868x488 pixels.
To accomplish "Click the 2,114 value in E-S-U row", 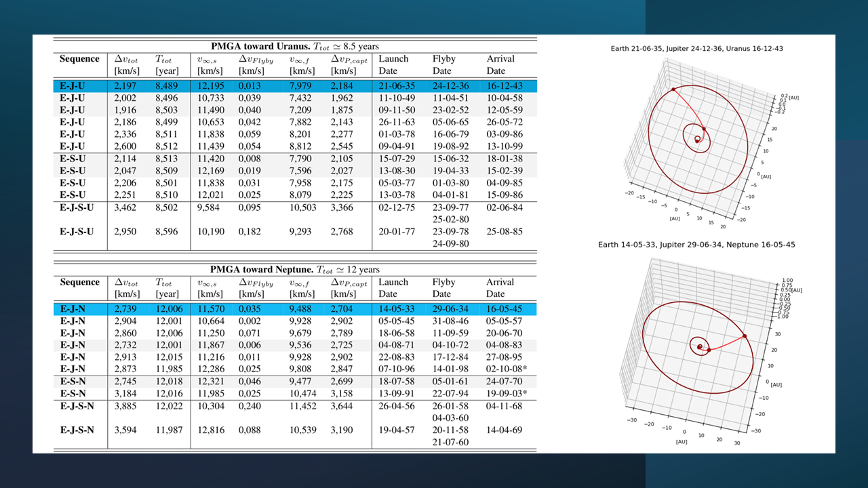I will [126, 159].
